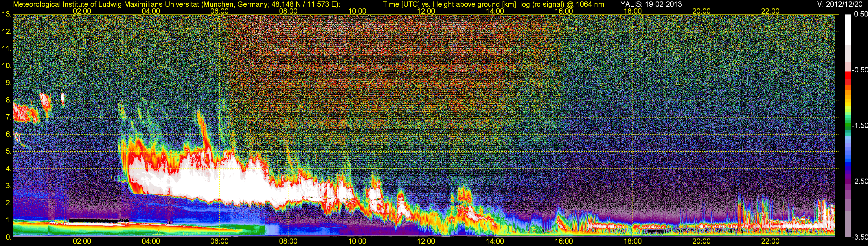
Task: Click the -1.50 value on the color scale
Action: point(860,125)
